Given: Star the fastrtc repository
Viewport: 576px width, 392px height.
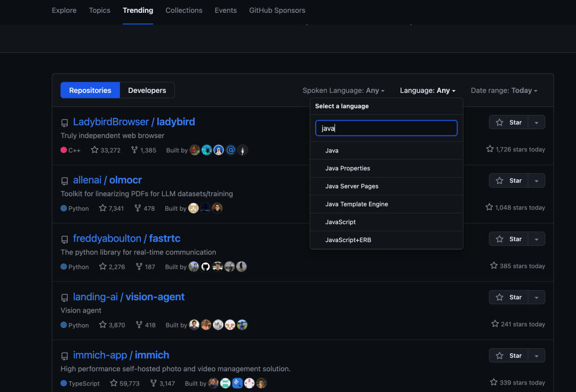Looking at the screenshot, I should pos(508,239).
